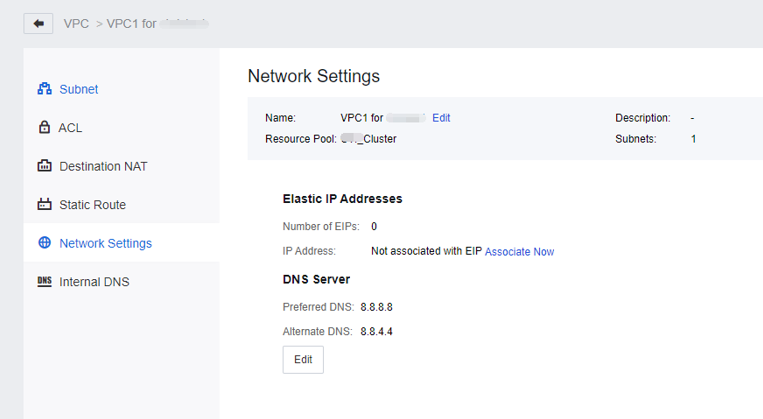763x419 pixels.
Task: Click the Name field VPC1 value
Action: coord(383,118)
